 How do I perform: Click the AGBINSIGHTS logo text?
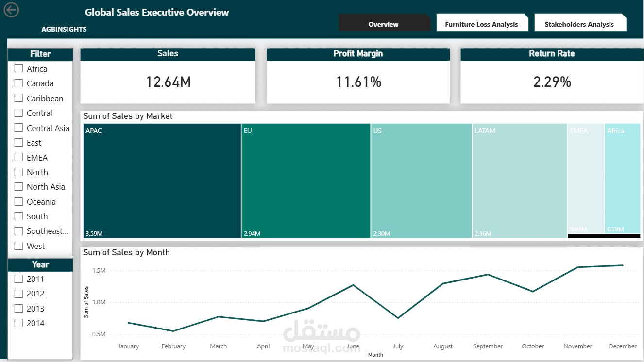point(64,29)
